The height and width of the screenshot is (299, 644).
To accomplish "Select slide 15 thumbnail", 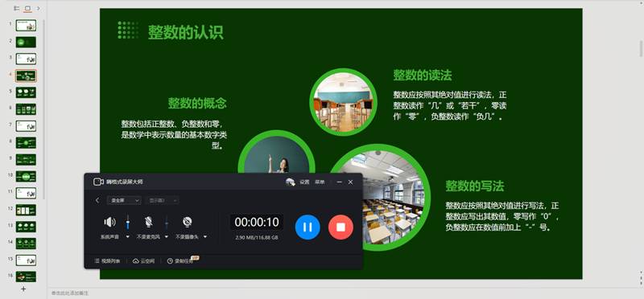I will [x=26, y=260].
